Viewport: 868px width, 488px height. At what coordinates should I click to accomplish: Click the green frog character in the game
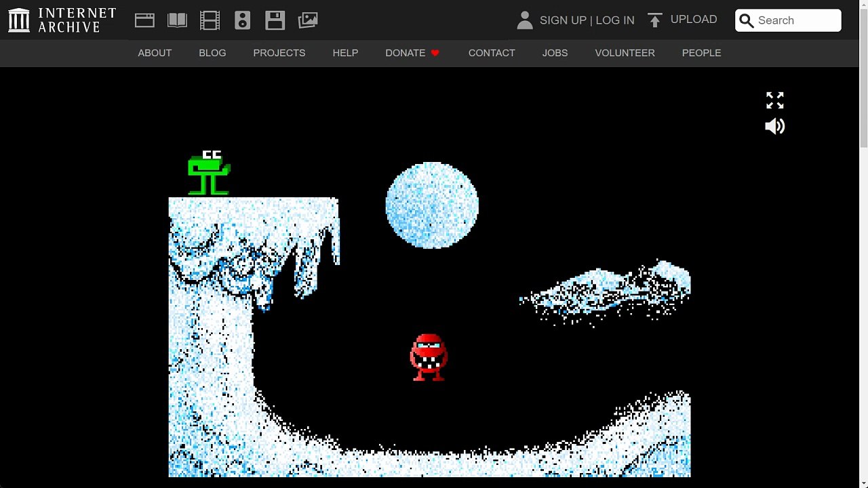coord(209,173)
